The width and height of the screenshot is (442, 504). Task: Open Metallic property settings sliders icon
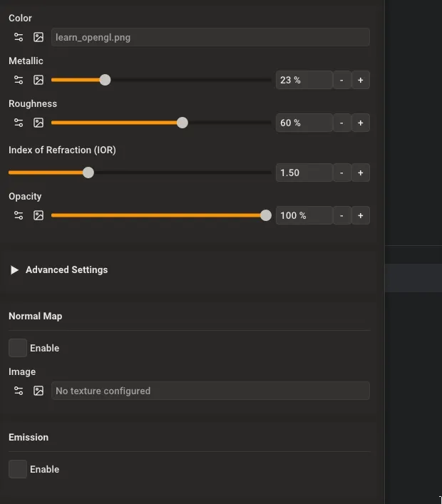coord(19,80)
